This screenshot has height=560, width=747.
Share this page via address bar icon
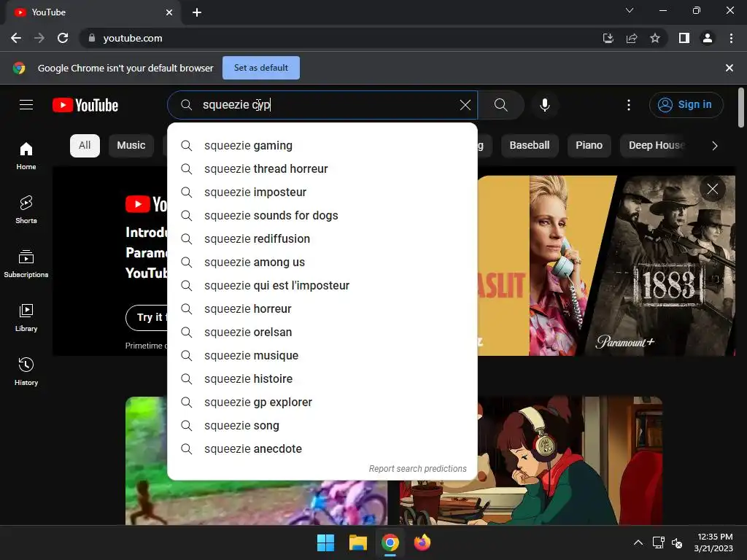632,38
